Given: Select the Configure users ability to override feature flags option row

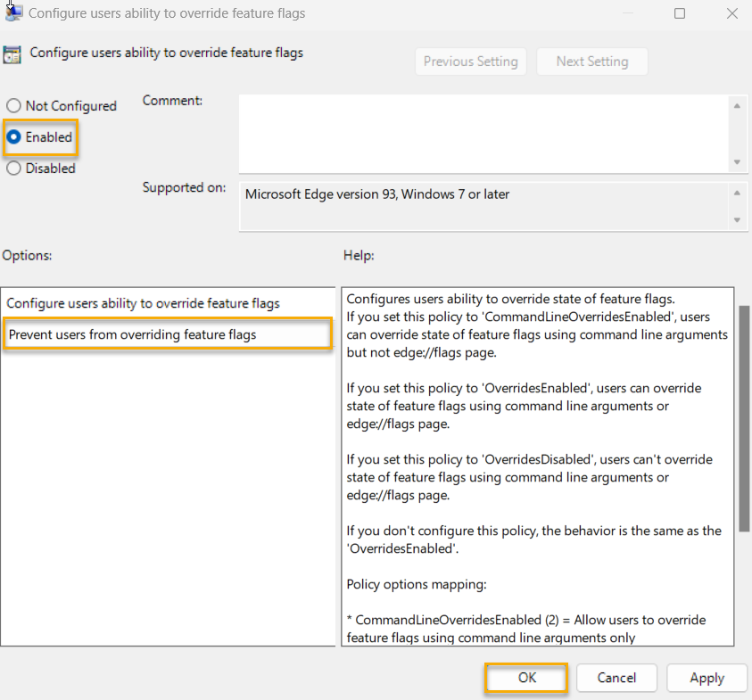Looking at the screenshot, I should [168, 303].
